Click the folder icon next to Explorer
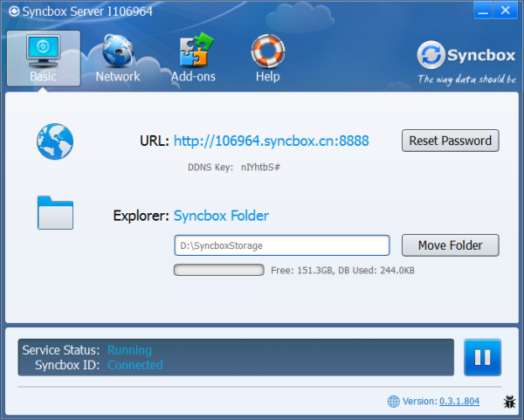The height and width of the screenshot is (420, 524). [x=55, y=212]
